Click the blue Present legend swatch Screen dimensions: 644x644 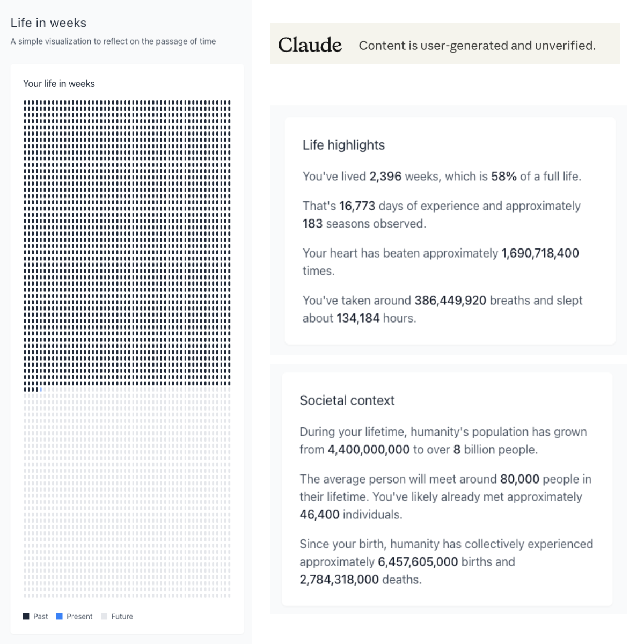point(60,616)
